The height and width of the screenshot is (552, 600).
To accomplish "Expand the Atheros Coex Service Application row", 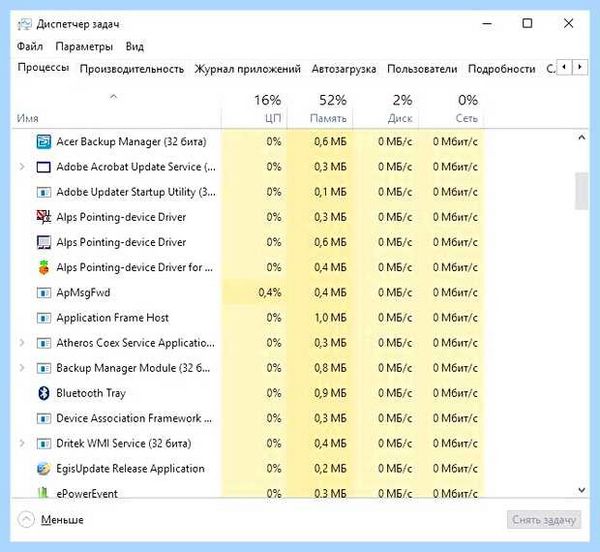I will click(22, 343).
